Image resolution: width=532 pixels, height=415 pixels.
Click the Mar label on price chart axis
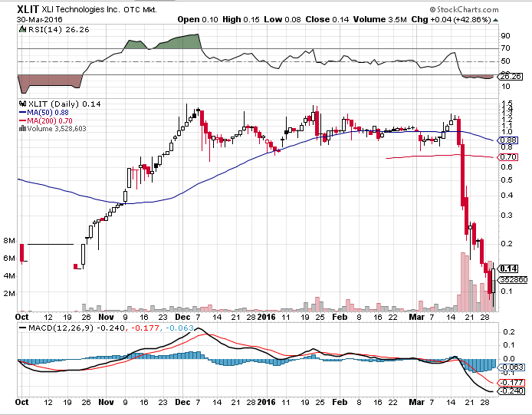click(417, 317)
